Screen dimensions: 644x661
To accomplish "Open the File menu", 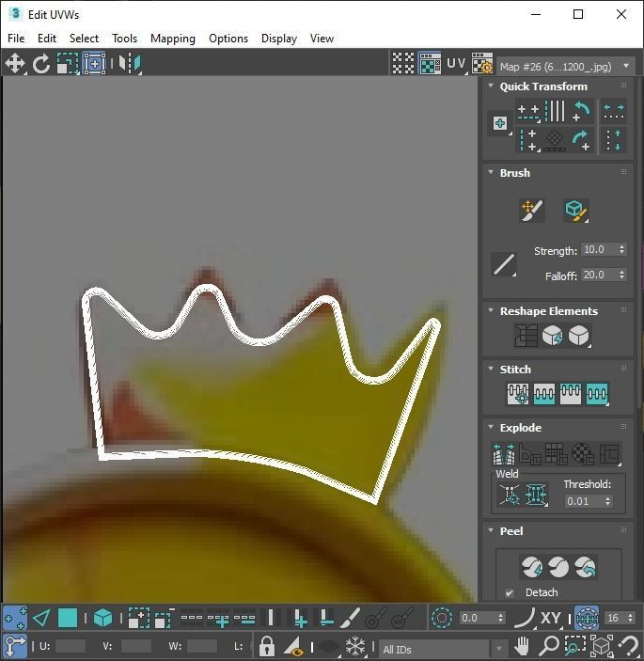I will pos(16,39).
